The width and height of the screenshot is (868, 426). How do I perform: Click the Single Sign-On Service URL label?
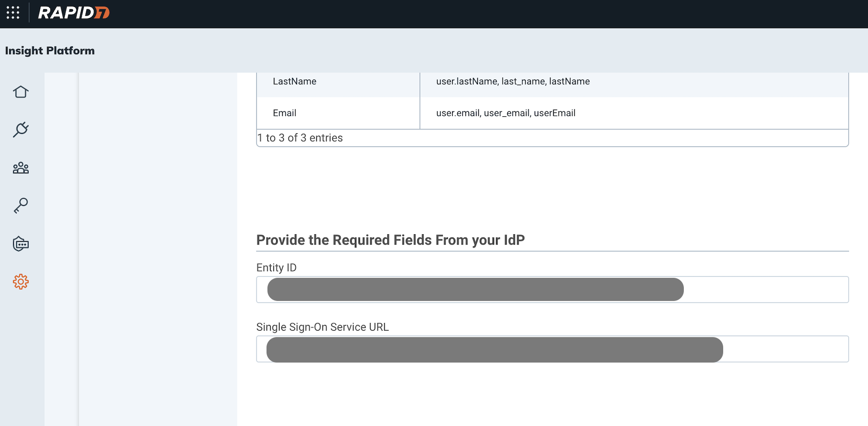pyautogui.click(x=322, y=327)
